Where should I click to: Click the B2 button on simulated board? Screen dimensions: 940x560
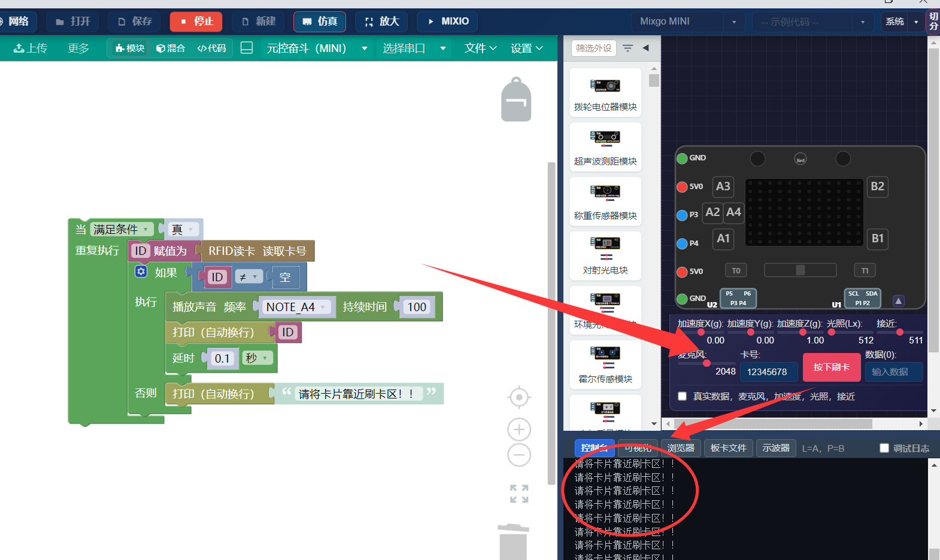877,186
